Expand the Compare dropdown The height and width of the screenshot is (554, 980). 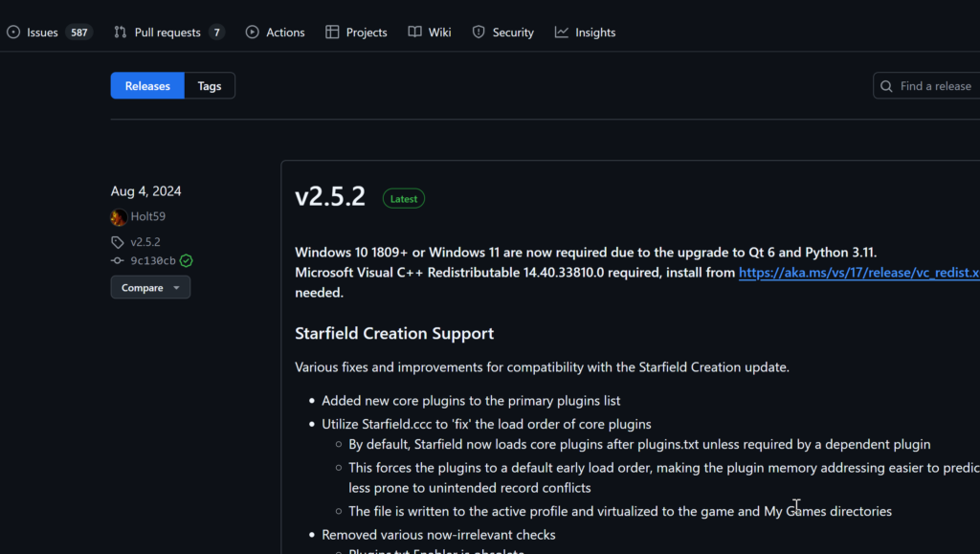pos(150,288)
